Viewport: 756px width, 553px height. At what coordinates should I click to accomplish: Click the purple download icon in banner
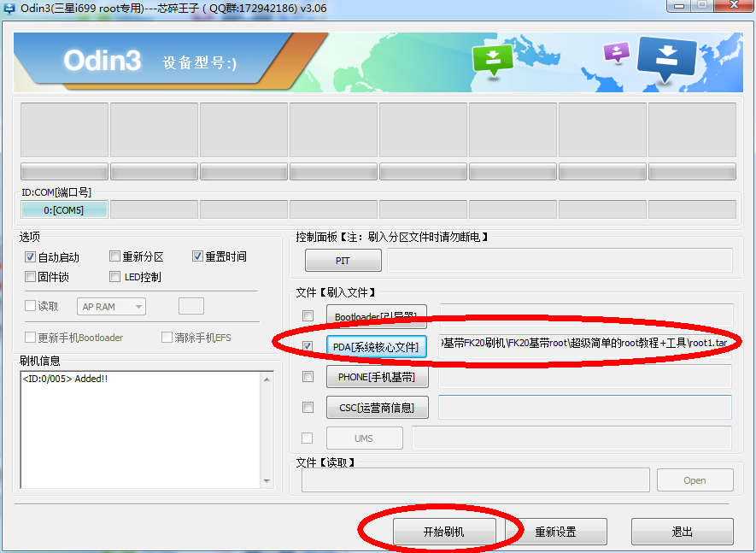[617, 52]
